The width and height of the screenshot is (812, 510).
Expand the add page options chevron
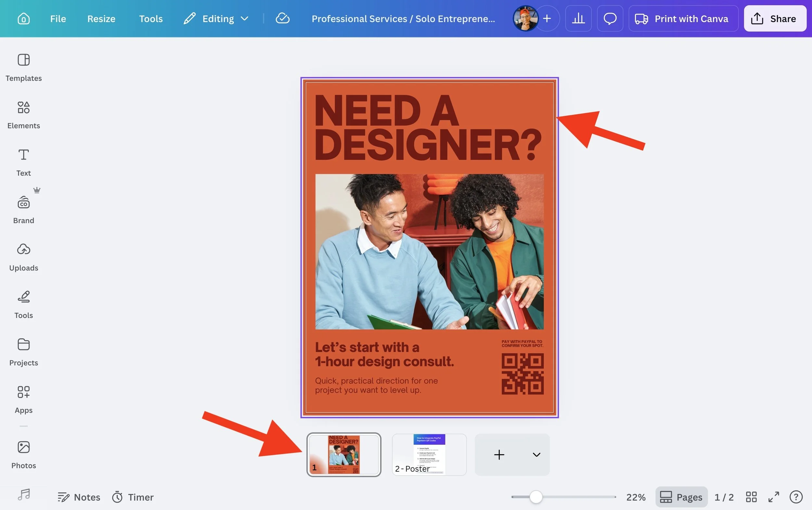pos(536,455)
